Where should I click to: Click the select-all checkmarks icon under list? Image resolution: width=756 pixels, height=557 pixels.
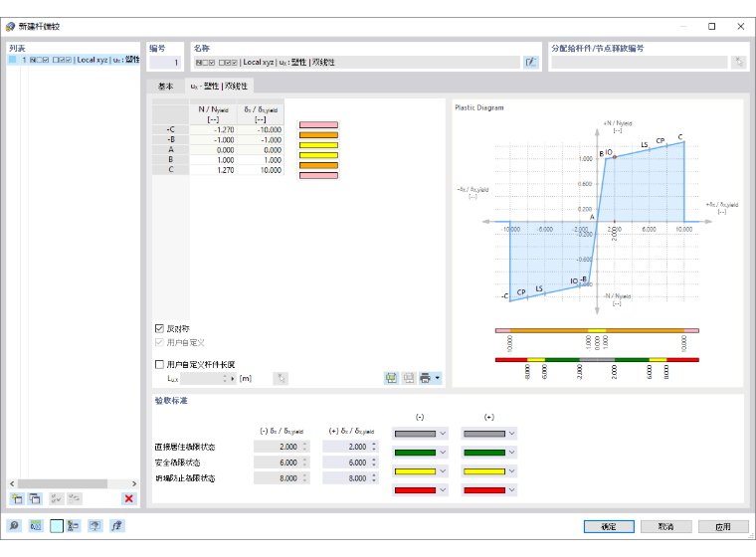tap(56, 498)
